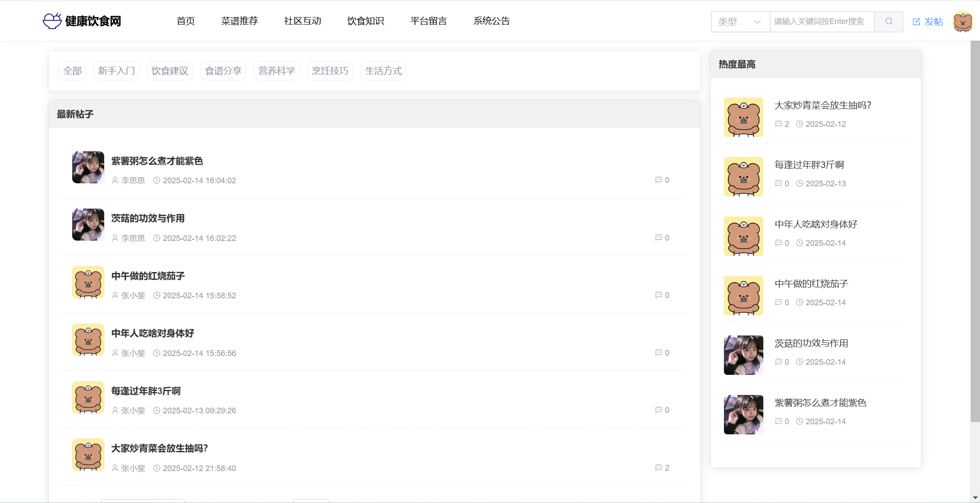The image size is (980, 503).
Task: Open post titled 茨菇的功效与作用 in latest posts
Action: point(148,218)
